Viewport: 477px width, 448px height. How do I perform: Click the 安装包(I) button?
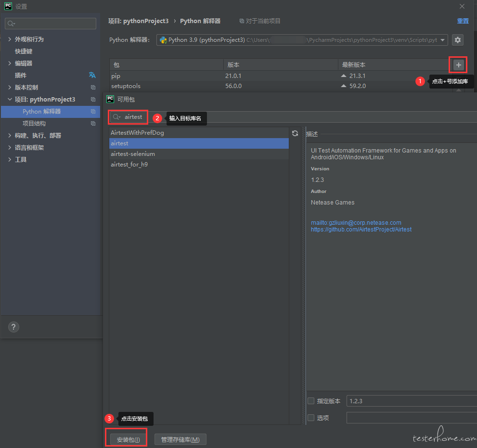(x=128, y=439)
